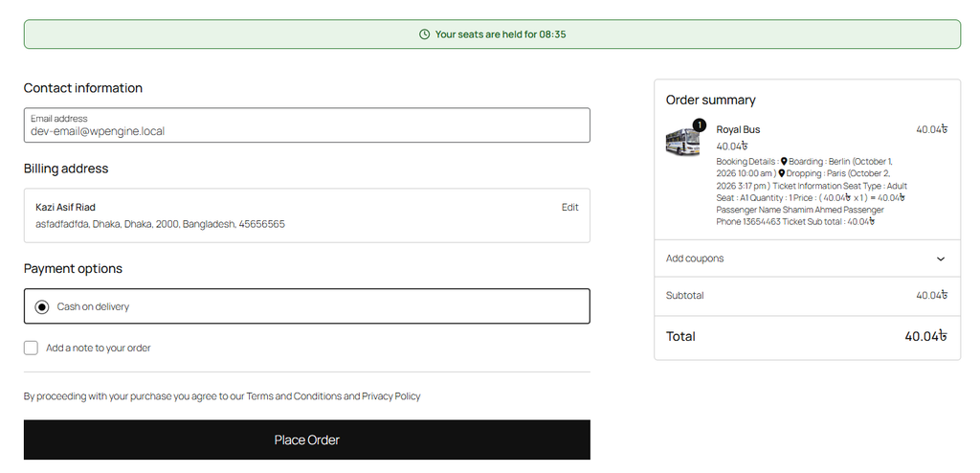Image resolution: width=980 pixels, height=473 pixels.
Task: Click the Boarding location pin icon
Action: [784, 162]
